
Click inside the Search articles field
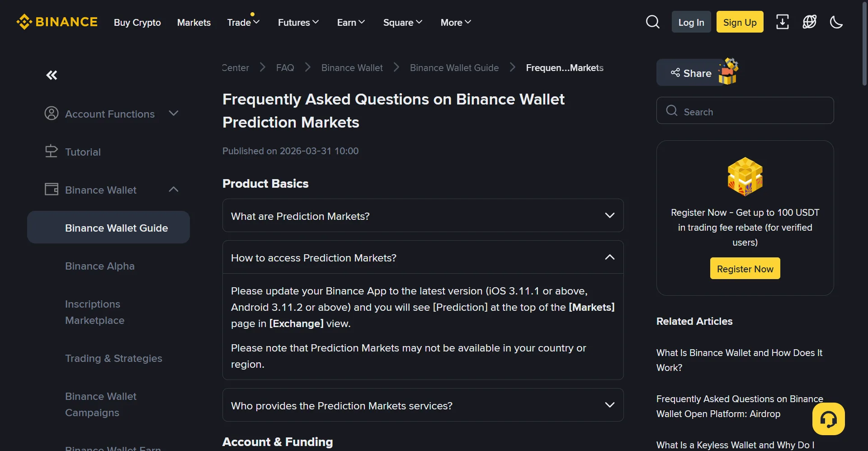pos(745,111)
